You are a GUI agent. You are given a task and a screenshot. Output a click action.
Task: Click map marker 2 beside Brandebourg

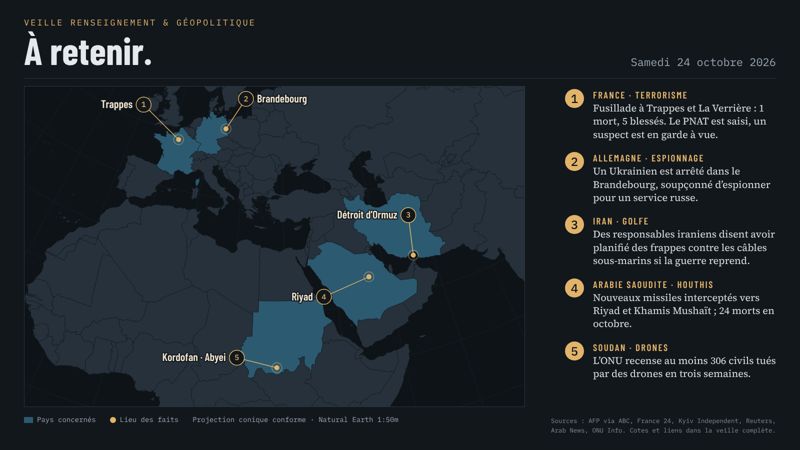(x=246, y=99)
